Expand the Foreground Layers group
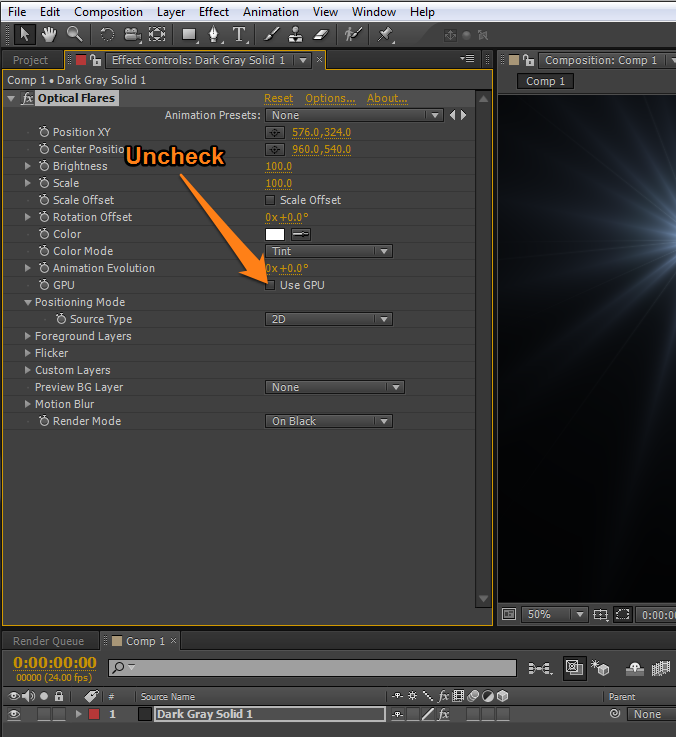Viewport: 676px width, 737px height. tap(28, 336)
